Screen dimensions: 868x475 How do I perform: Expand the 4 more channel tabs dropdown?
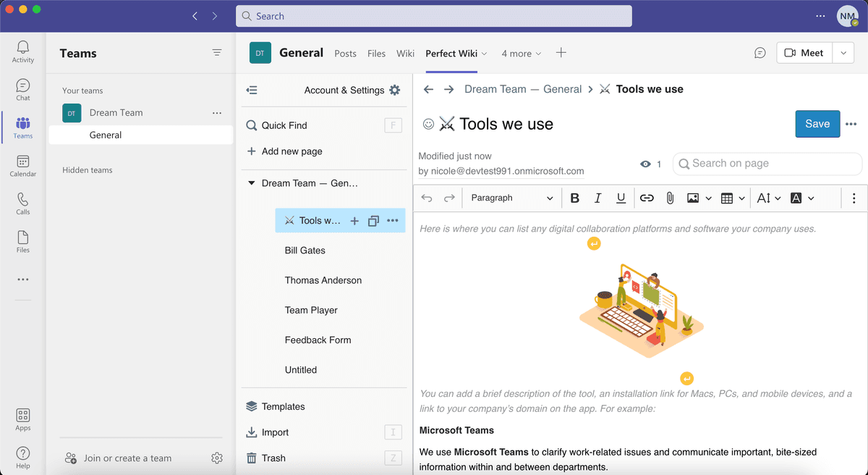(521, 53)
